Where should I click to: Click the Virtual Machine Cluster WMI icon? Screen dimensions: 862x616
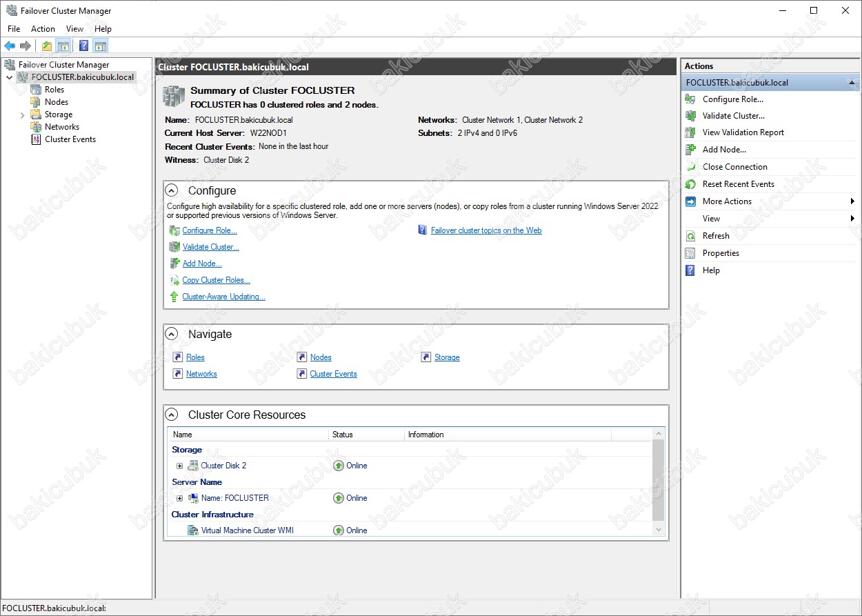pos(193,530)
